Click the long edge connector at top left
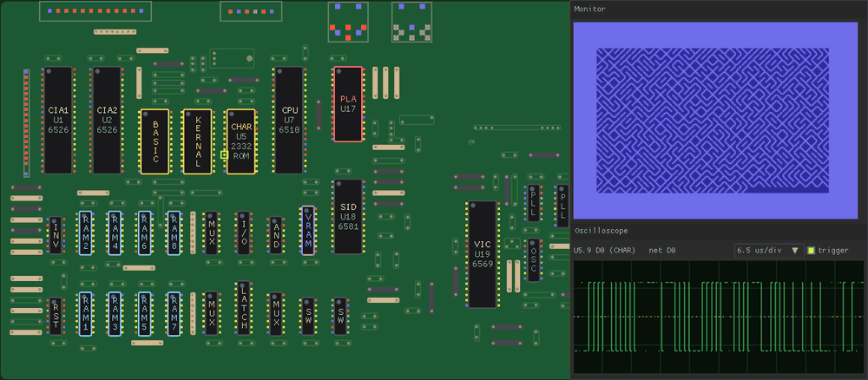Image resolution: width=868 pixels, height=380 pixels. click(95, 11)
